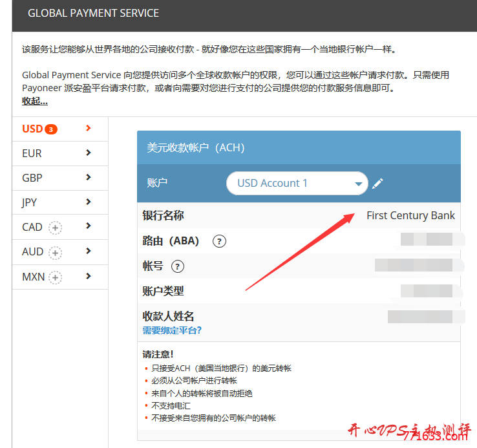Select the EUR currency tab
This screenshot has height=448, width=477.
(x=32, y=153)
